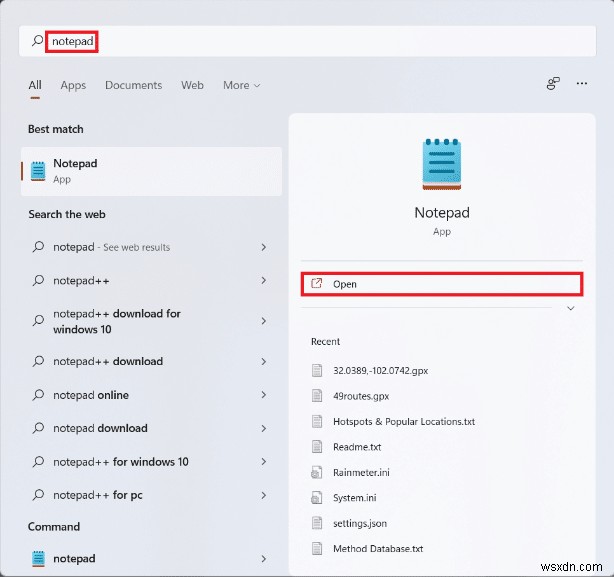Select 'notepad - See web results' text
This screenshot has height=577, width=614.
(x=112, y=247)
